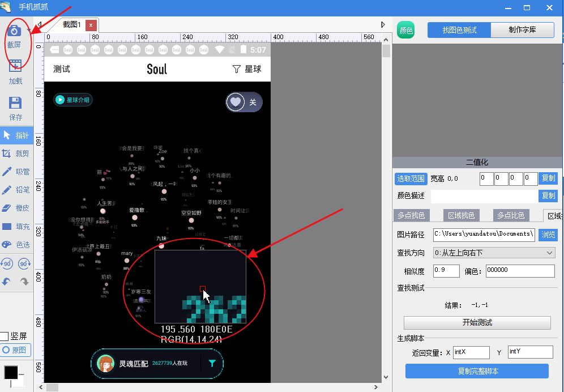Screen dimensions: 564x392
Task: Click the 相似度 0.9 field
Action: [446, 271]
